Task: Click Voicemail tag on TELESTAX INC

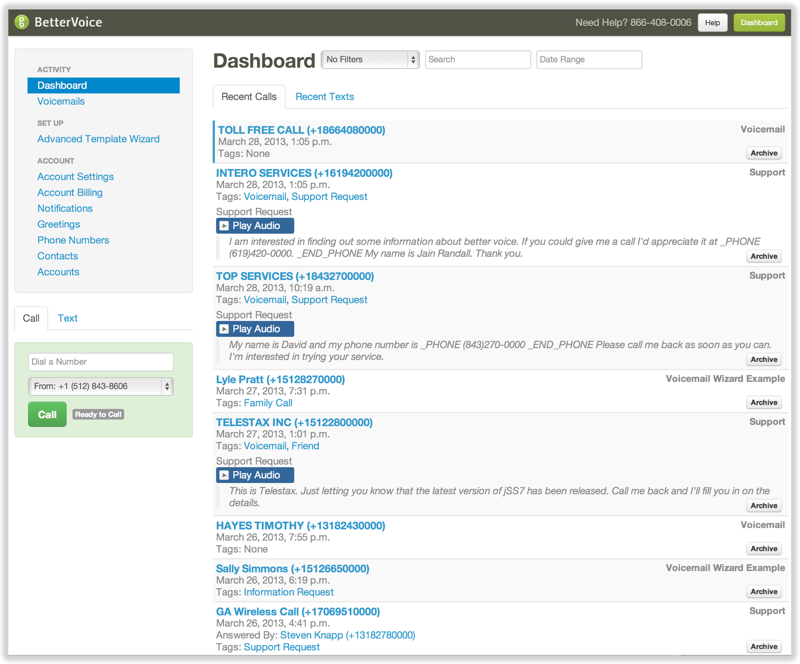Action: click(x=265, y=446)
